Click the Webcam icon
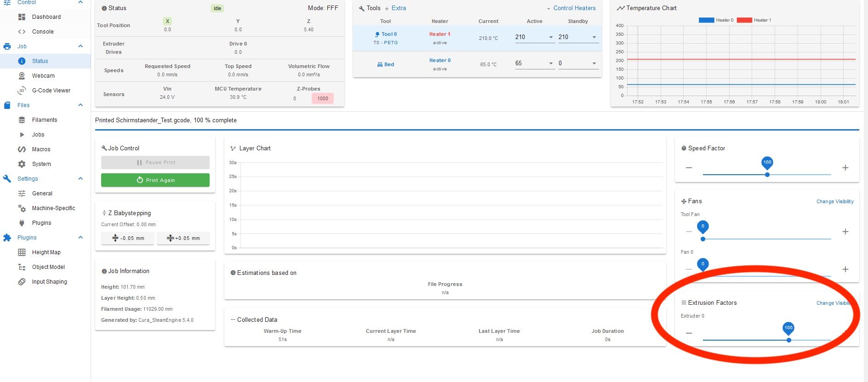 [22, 76]
